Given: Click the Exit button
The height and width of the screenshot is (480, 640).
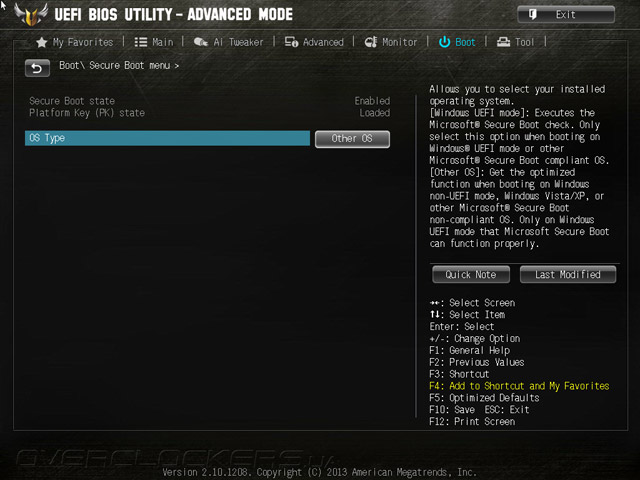Looking at the screenshot, I should click(x=566, y=15).
